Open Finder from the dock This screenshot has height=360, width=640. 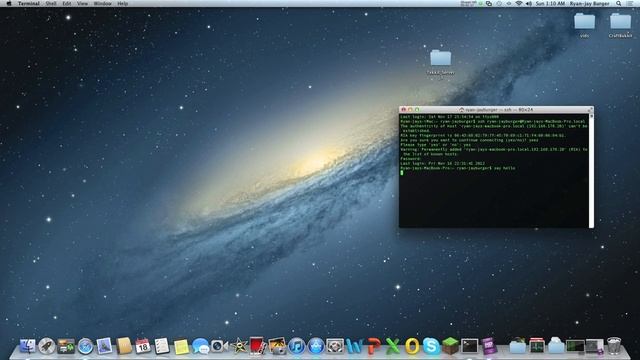click(27, 346)
